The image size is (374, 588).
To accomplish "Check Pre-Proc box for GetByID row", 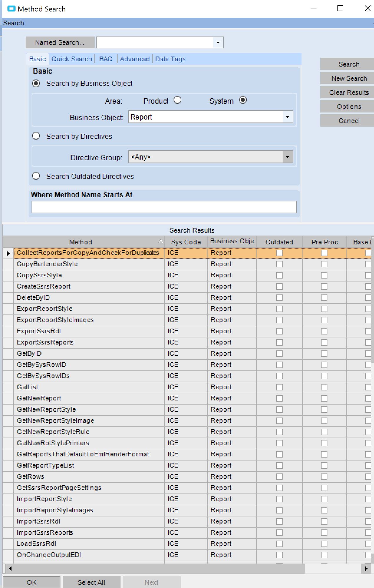I will click(324, 354).
